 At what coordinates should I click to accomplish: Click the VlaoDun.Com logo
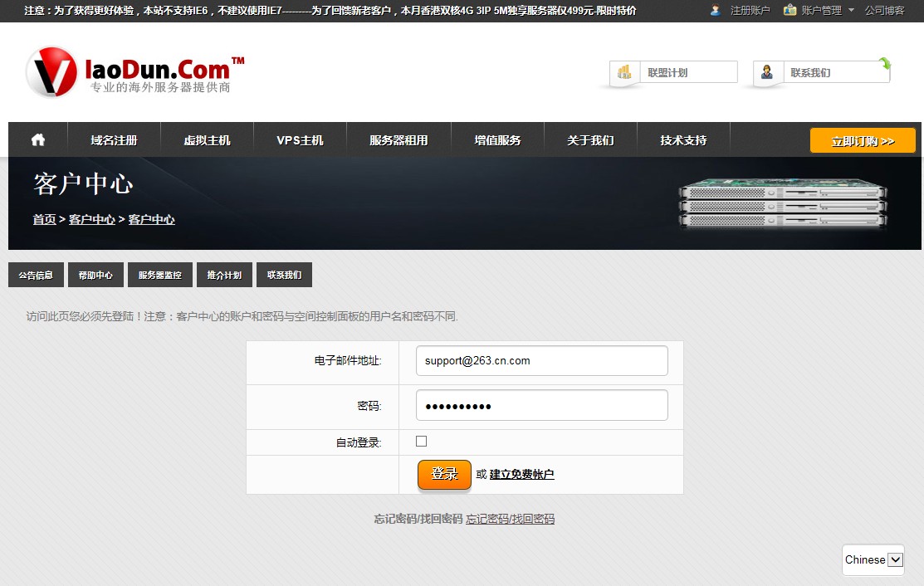(135, 72)
